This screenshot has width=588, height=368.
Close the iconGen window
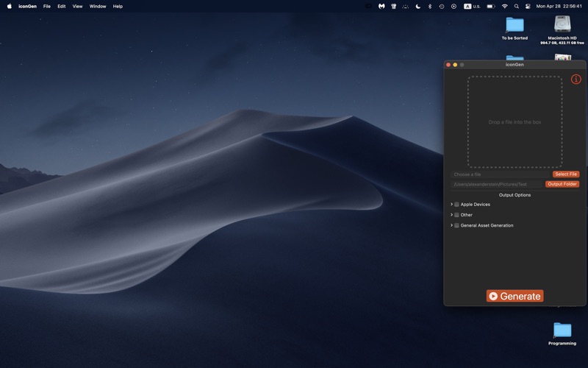pos(448,65)
